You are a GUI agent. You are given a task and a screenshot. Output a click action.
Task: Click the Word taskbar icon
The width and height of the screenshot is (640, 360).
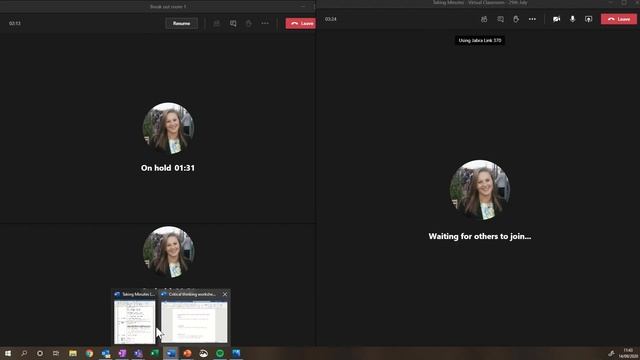tap(171, 353)
